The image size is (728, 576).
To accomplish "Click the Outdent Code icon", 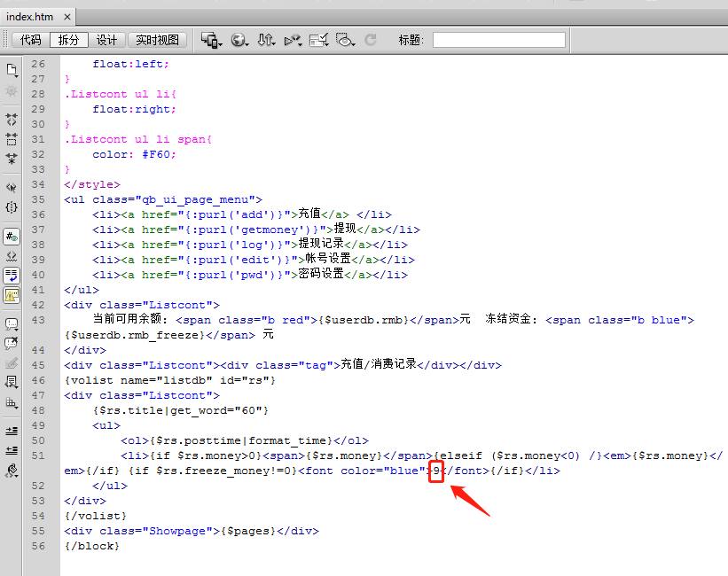I will click(12, 450).
